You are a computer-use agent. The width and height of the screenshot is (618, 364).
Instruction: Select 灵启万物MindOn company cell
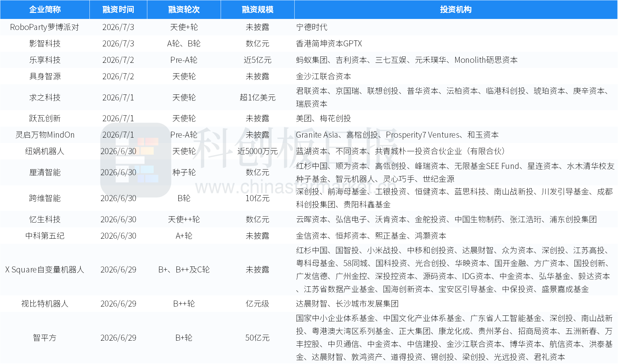coord(45,135)
